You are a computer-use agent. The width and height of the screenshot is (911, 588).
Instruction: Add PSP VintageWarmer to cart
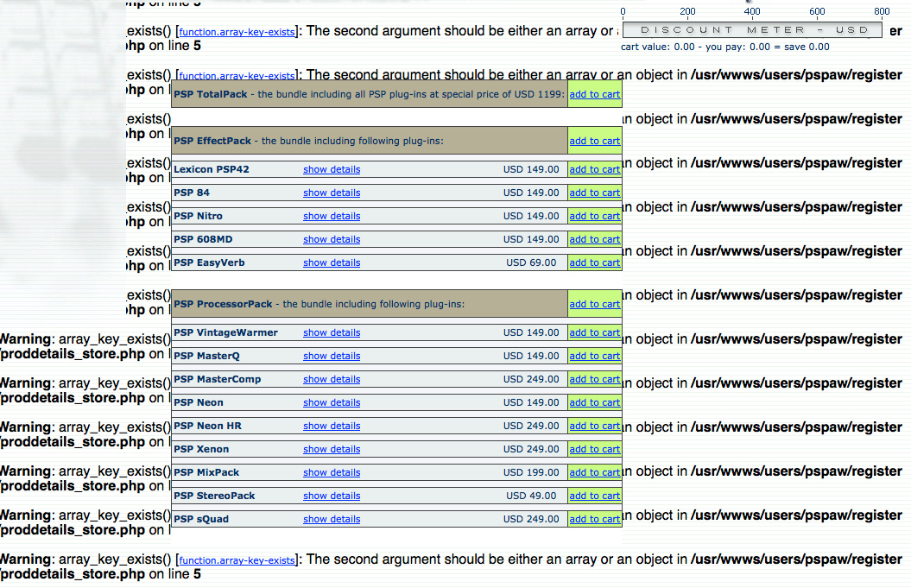(594, 332)
